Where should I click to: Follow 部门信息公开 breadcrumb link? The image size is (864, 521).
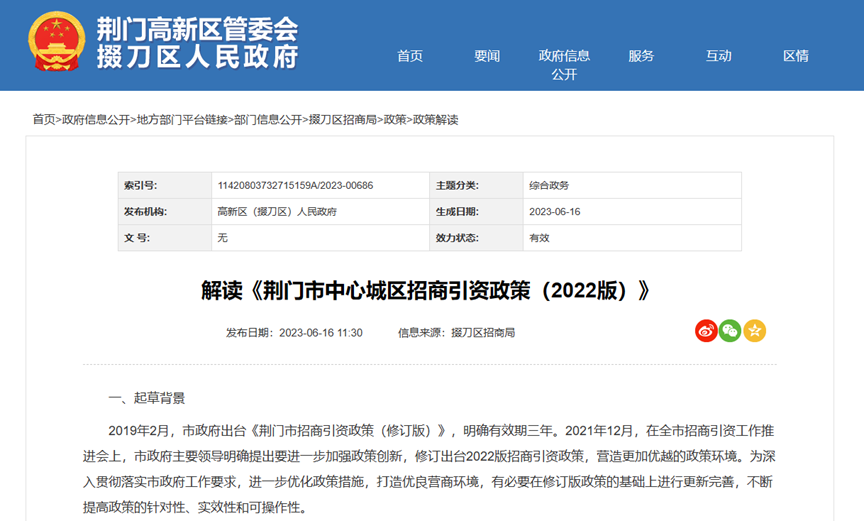268,120
